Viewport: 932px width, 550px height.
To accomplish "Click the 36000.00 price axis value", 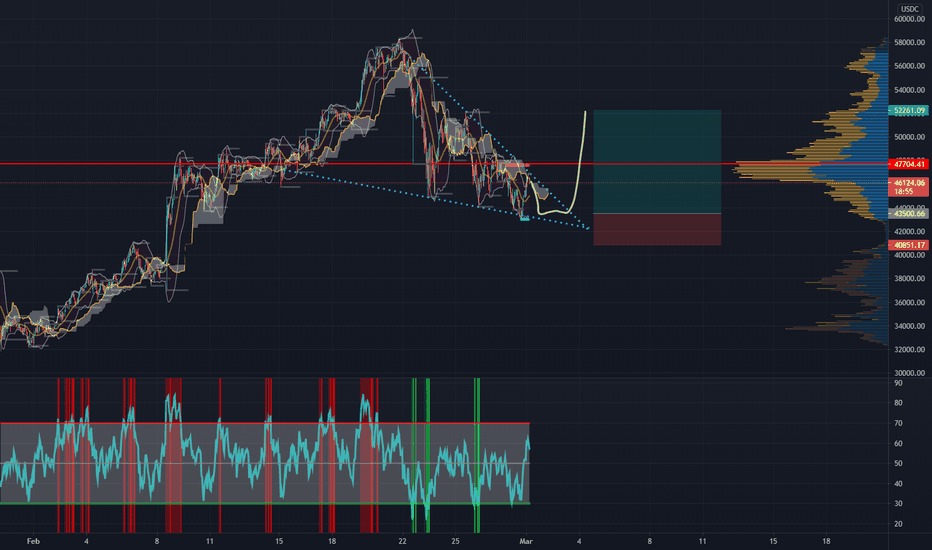I will tap(909, 303).
